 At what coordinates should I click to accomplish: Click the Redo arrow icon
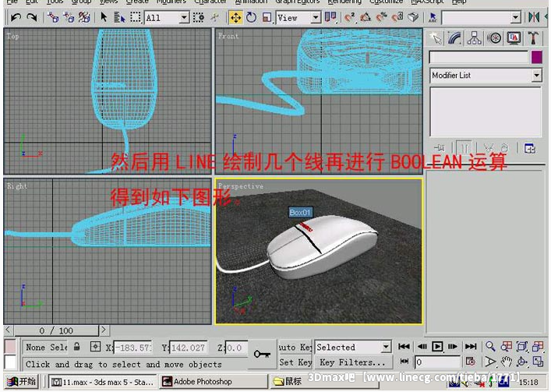[32, 17]
